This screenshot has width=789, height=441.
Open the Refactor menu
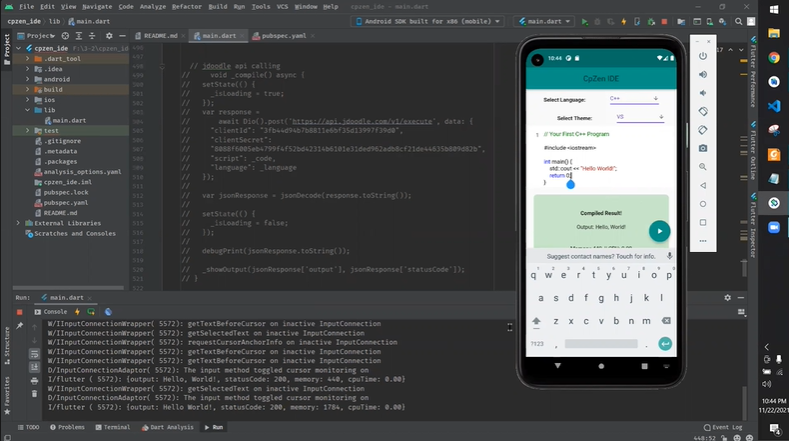point(186,7)
